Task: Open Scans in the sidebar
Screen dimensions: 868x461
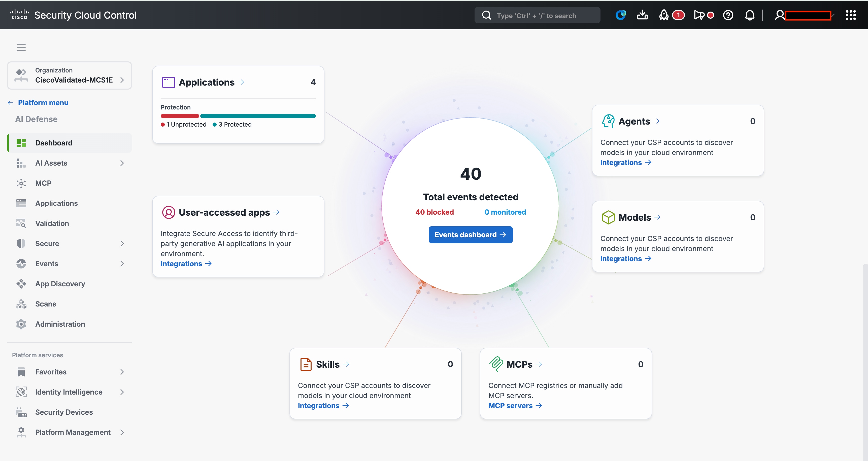Action: (x=70, y=304)
